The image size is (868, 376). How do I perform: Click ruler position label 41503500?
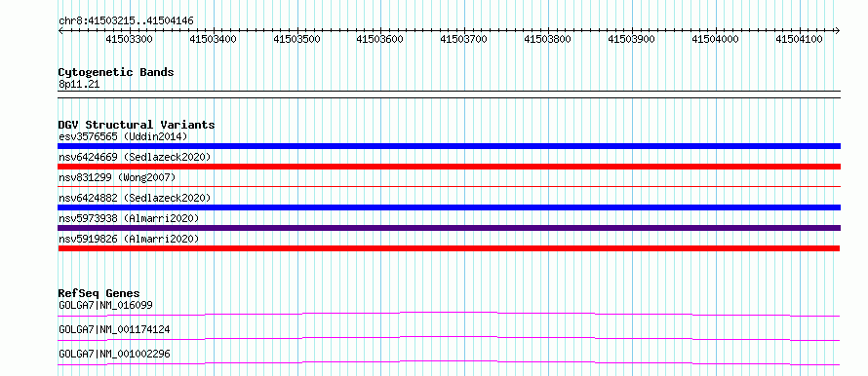coord(297,39)
